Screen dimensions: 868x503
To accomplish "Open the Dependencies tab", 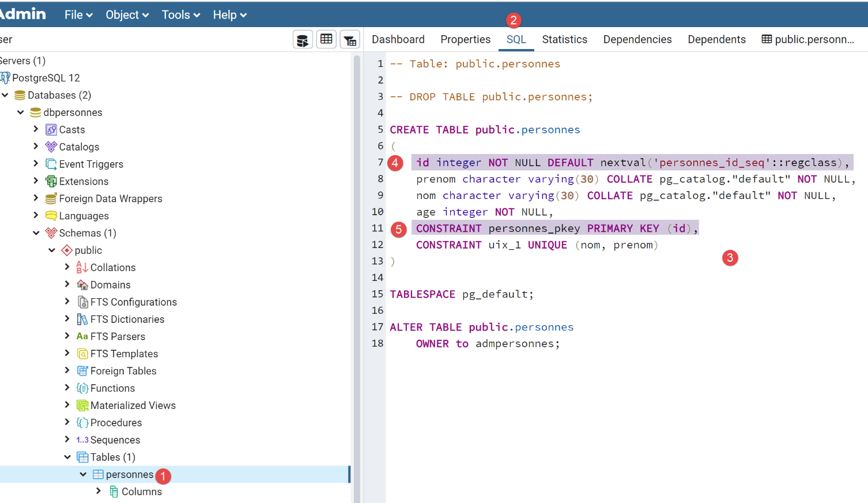I will coord(637,39).
